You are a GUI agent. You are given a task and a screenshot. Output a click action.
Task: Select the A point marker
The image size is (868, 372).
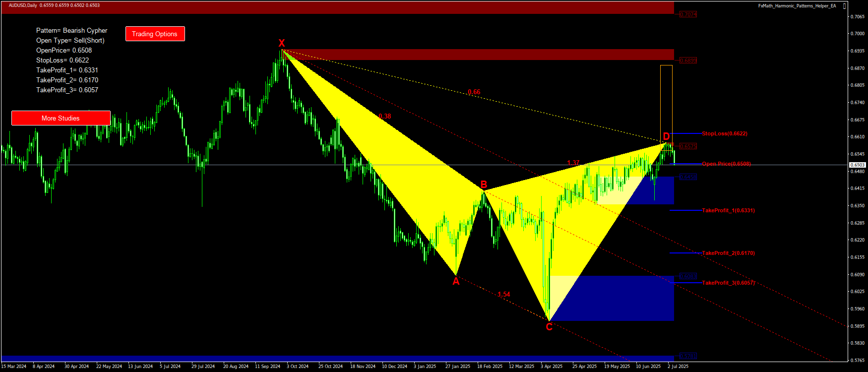point(456,282)
